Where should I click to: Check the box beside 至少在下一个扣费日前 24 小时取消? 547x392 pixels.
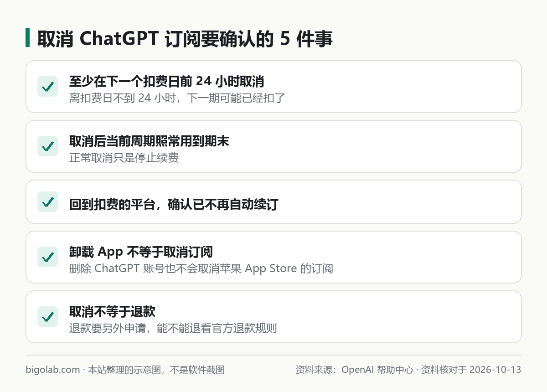point(47,87)
